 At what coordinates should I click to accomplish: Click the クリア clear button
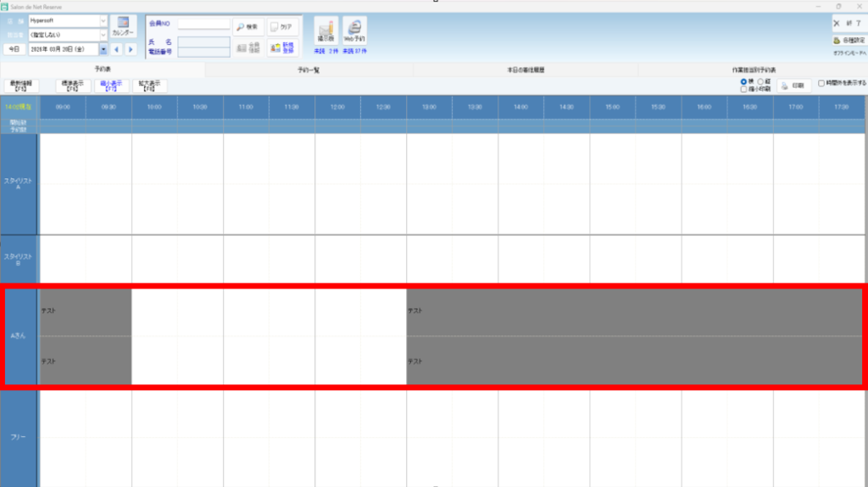coord(281,26)
